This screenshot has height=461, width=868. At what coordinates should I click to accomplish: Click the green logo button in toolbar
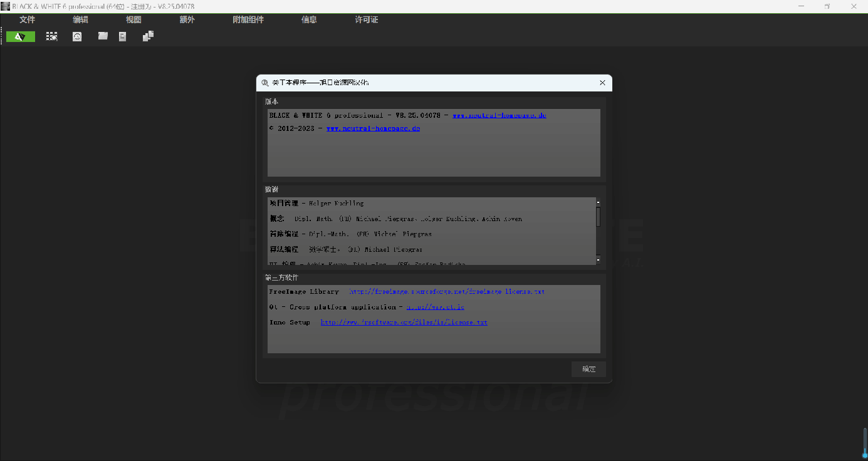(x=21, y=37)
